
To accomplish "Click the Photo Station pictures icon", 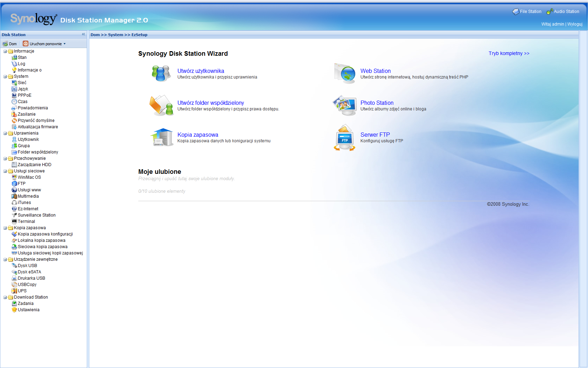I will [x=345, y=105].
